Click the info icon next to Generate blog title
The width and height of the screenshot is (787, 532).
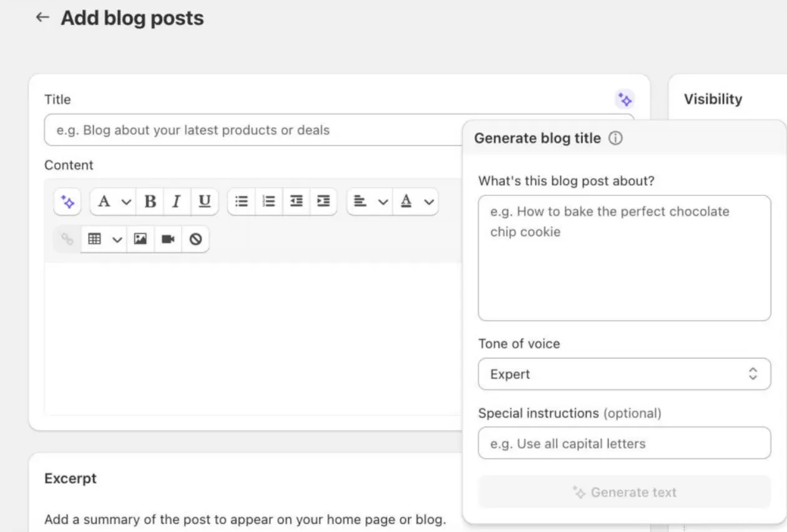click(x=615, y=138)
